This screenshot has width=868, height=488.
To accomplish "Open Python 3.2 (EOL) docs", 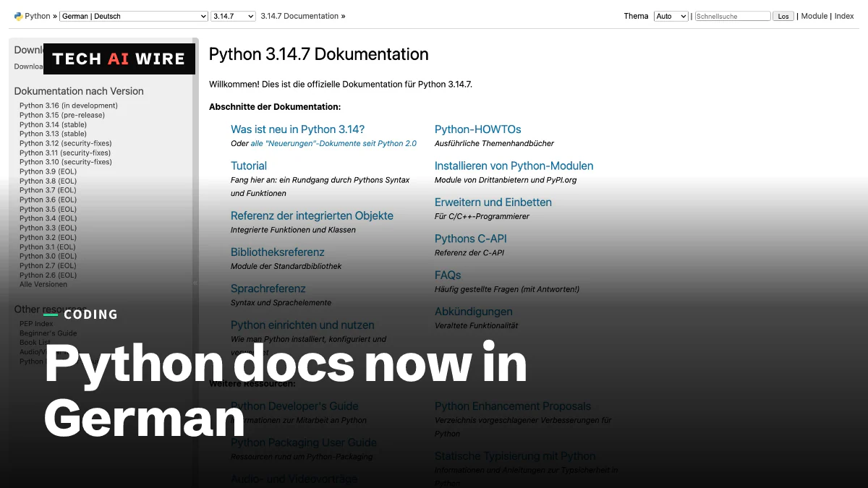I will (48, 237).
